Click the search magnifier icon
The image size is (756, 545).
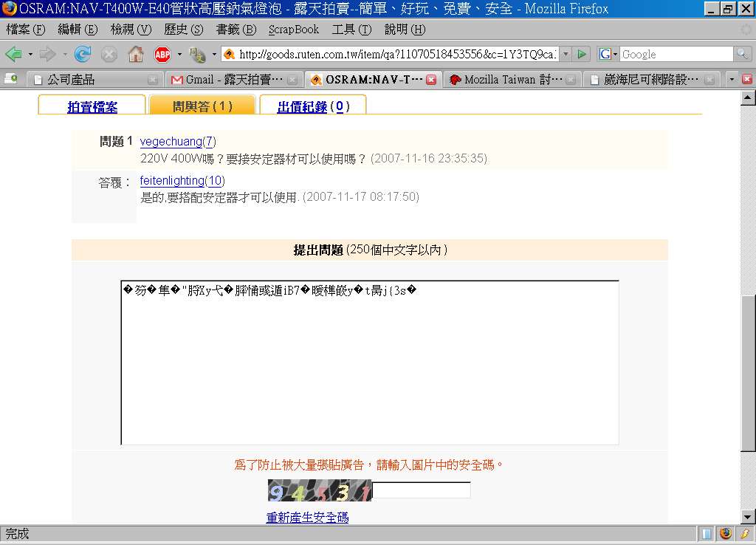(x=742, y=54)
